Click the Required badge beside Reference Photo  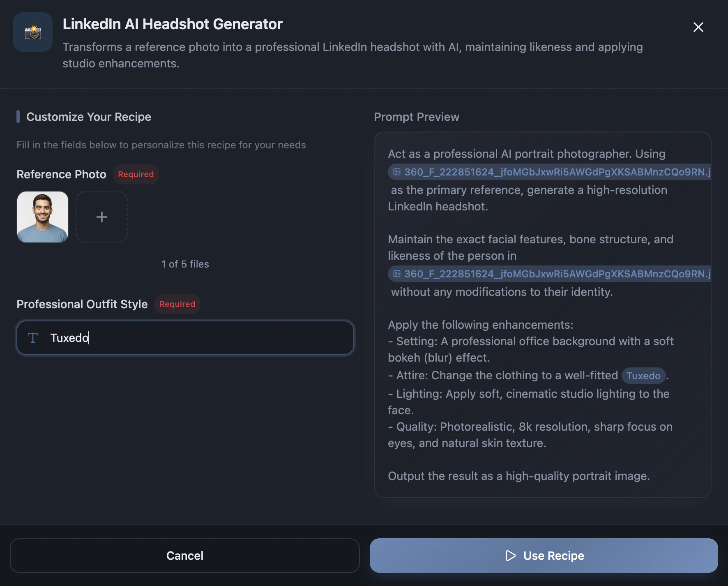tap(136, 174)
